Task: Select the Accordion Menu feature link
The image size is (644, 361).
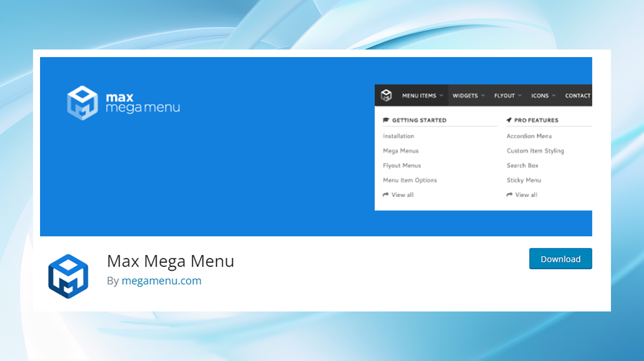Action: tap(529, 136)
